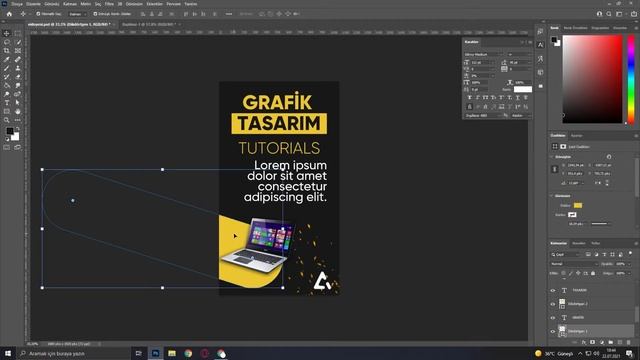
Task: Click the Windows Start button
Action: click(8, 353)
